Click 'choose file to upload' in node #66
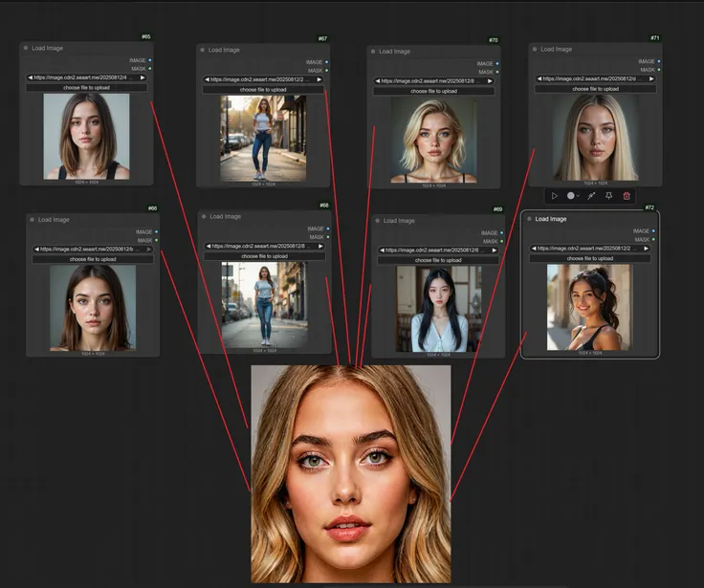This screenshot has height=588, width=704. pyautogui.click(x=93, y=259)
